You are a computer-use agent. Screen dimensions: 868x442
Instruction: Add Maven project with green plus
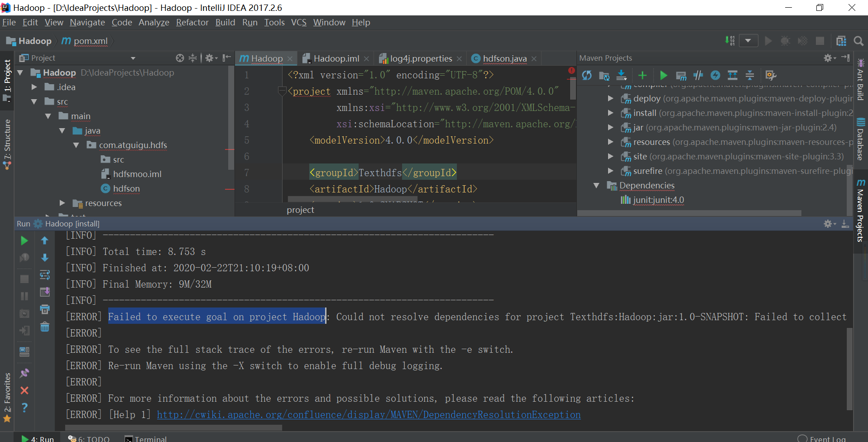tap(642, 75)
